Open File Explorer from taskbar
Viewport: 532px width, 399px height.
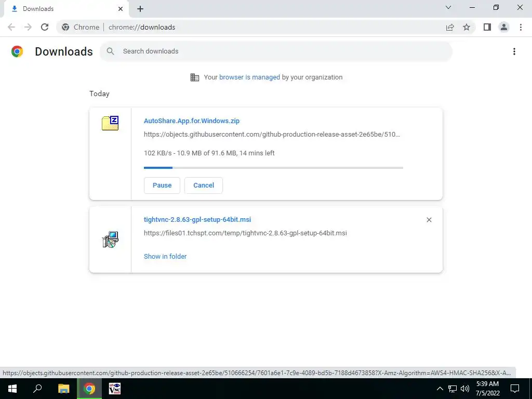[x=63, y=389]
